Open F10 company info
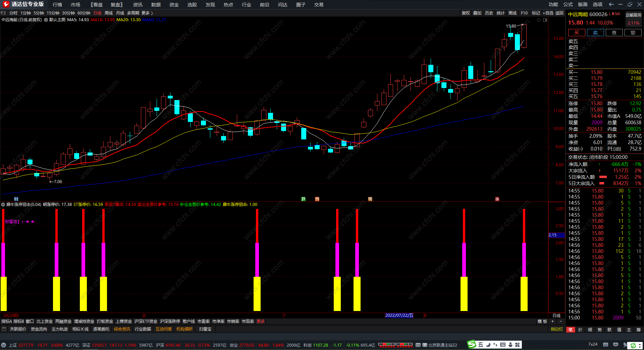 click(x=524, y=13)
